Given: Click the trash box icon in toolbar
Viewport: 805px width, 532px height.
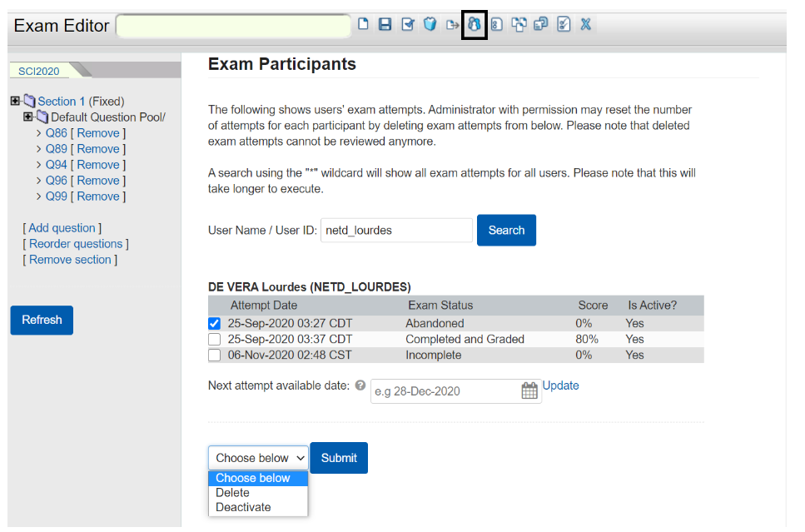Looking at the screenshot, I should tap(430, 24).
